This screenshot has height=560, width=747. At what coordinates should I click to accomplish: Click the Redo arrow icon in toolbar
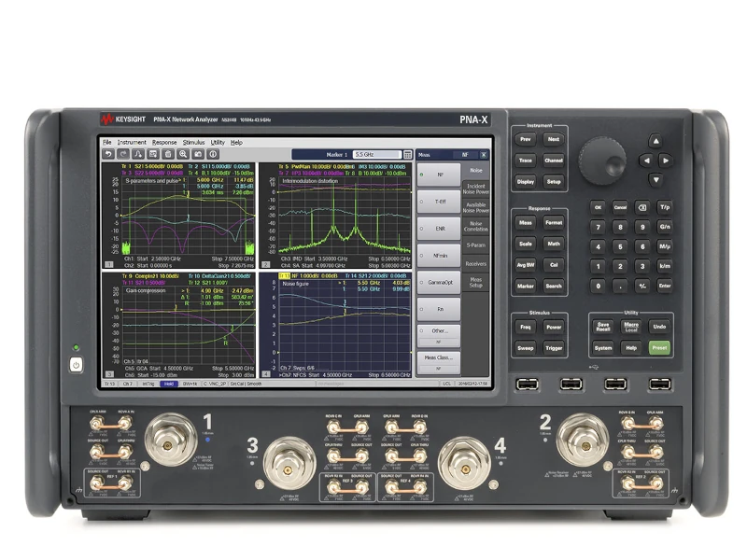(x=123, y=154)
